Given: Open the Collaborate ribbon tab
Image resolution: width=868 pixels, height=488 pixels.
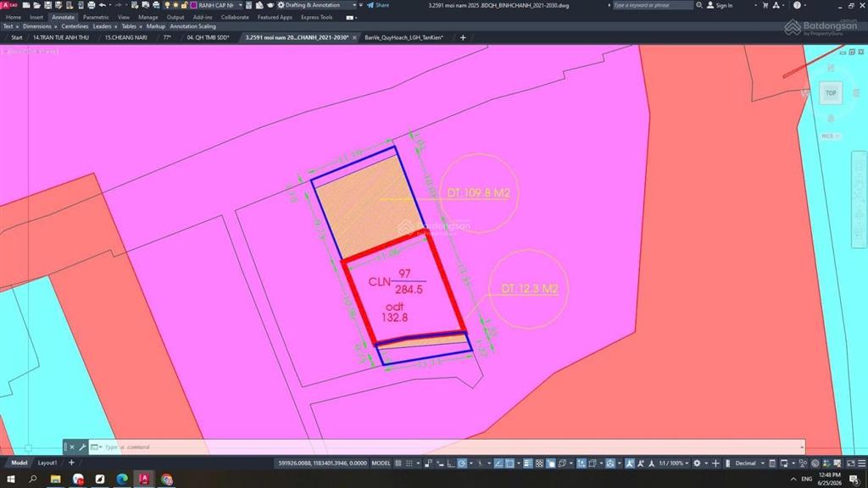Looking at the screenshot, I should point(235,17).
